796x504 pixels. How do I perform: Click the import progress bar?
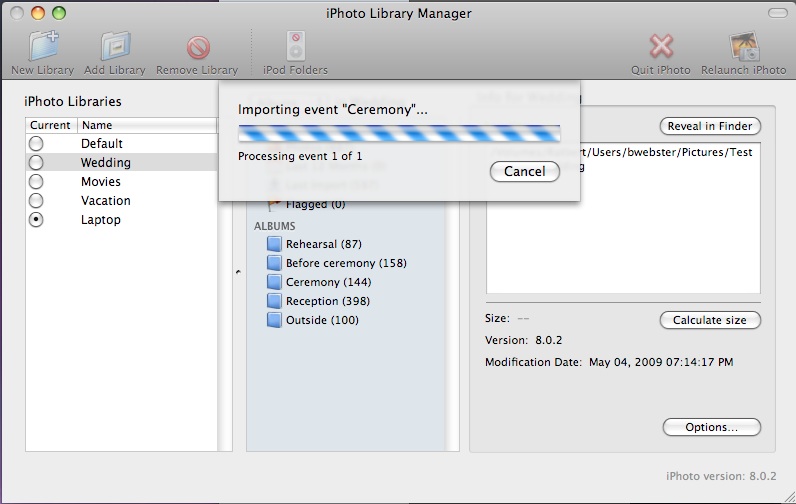pyautogui.click(x=398, y=134)
